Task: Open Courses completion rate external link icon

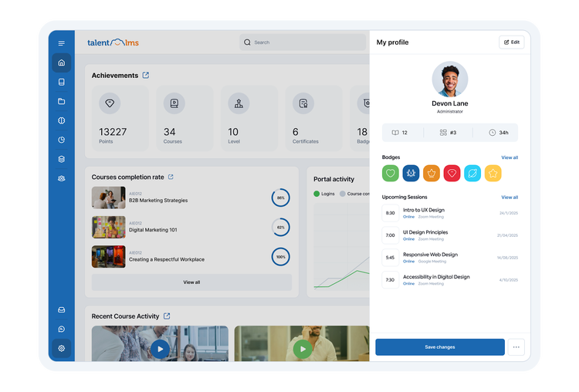Action: [x=171, y=177]
